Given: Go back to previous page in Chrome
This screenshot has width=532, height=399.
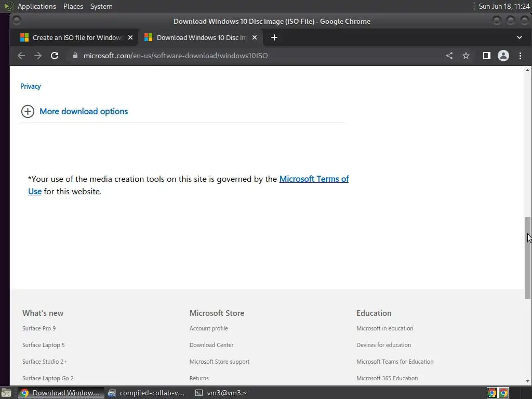Looking at the screenshot, I should 21,56.
